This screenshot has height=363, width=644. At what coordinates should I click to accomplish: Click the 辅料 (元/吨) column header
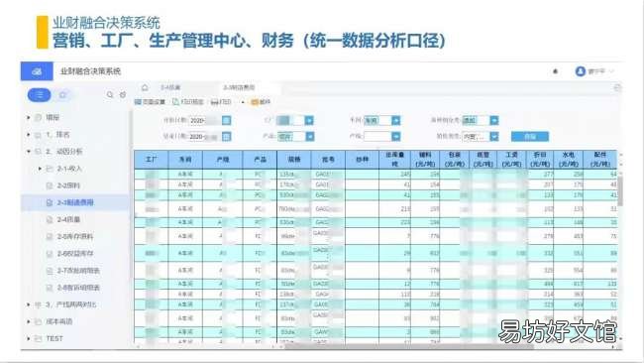[425, 160]
